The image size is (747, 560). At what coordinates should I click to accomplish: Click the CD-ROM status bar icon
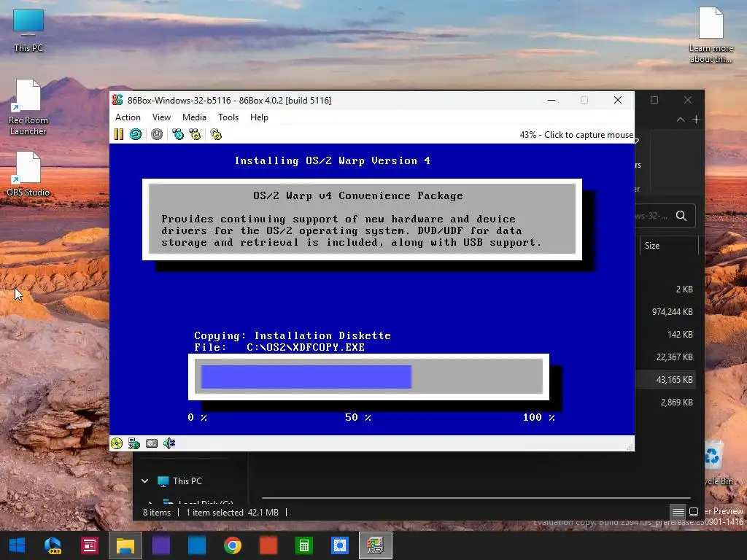click(117, 444)
